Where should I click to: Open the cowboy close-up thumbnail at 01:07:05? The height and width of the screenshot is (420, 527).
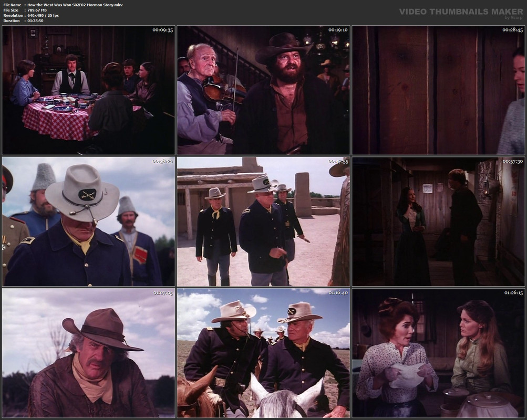[x=88, y=353]
